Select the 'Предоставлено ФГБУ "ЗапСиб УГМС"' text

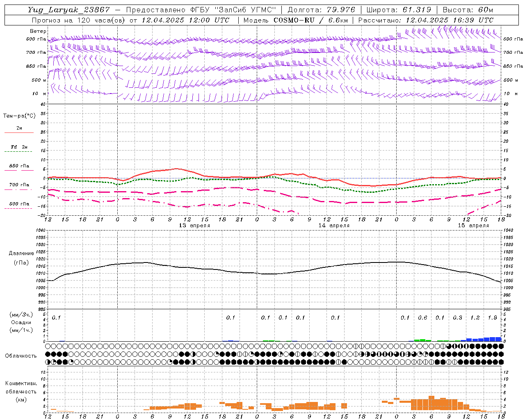201,9
